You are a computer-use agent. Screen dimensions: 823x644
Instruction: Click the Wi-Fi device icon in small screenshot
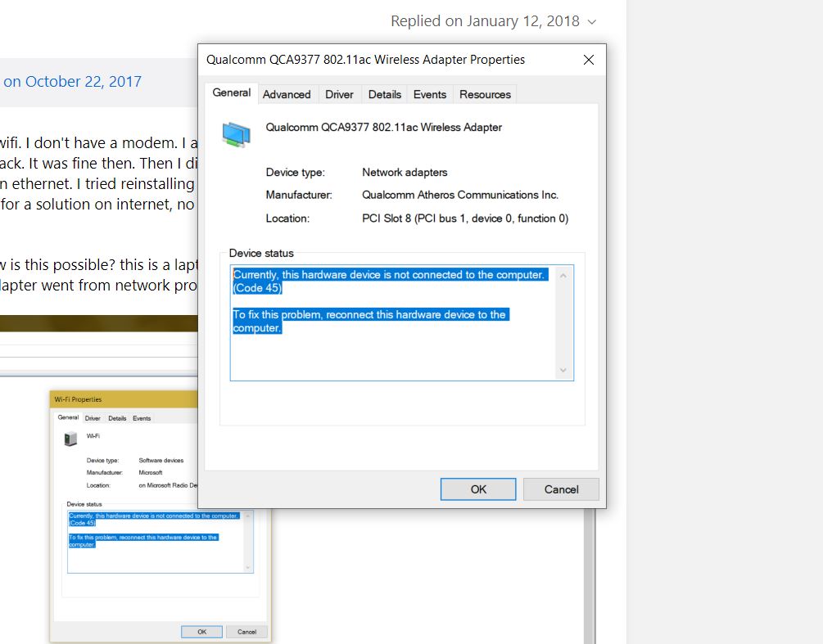point(70,439)
